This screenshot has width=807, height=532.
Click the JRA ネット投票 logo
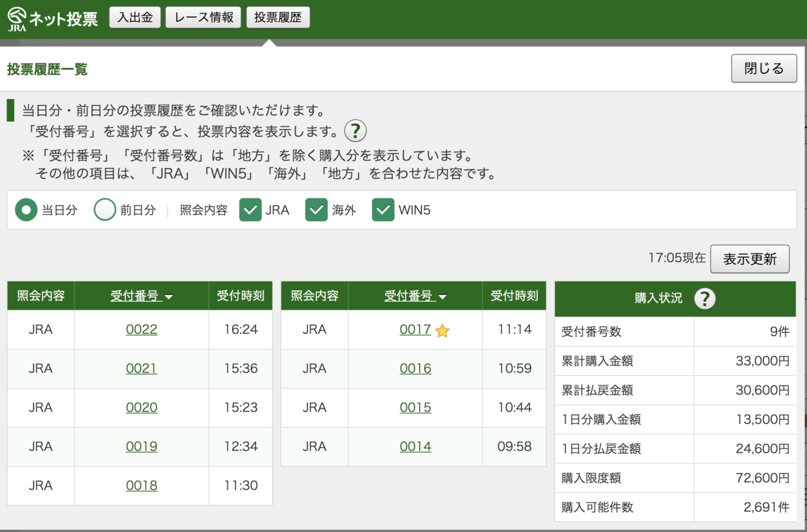tap(53, 19)
